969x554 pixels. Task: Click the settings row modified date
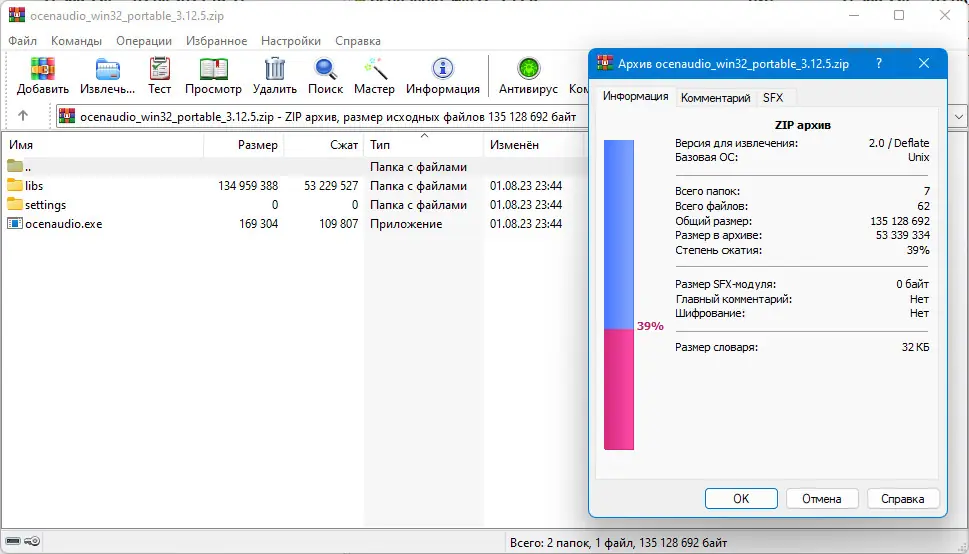[526, 205]
